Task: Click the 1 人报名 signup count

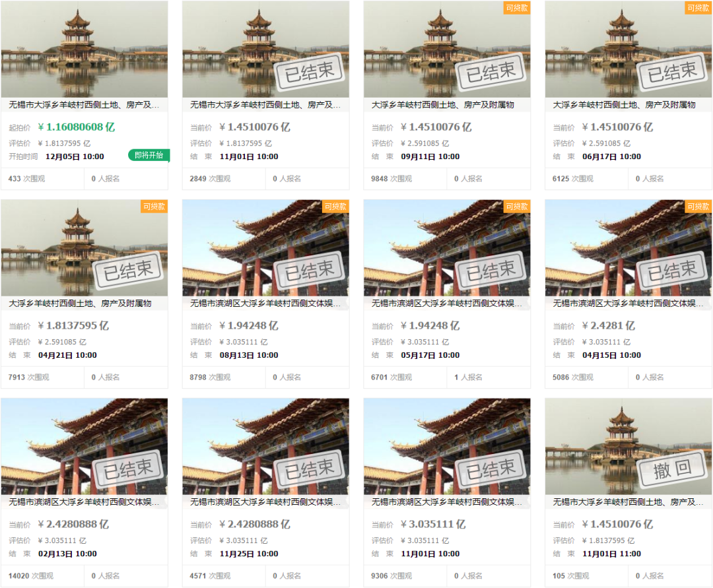Action: [468, 377]
